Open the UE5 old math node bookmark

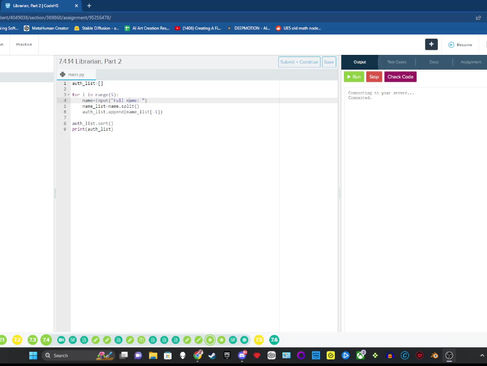[298, 28]
